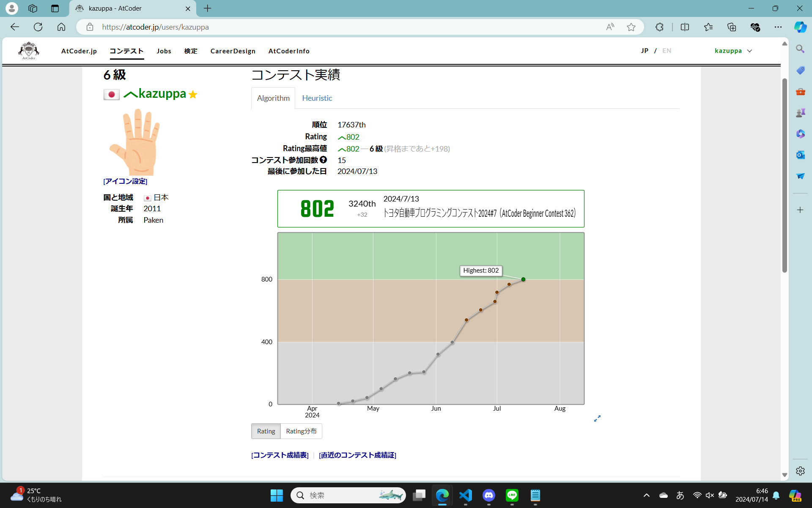
Task: Open Edge Read aloud icon
Action: point(610,27)
